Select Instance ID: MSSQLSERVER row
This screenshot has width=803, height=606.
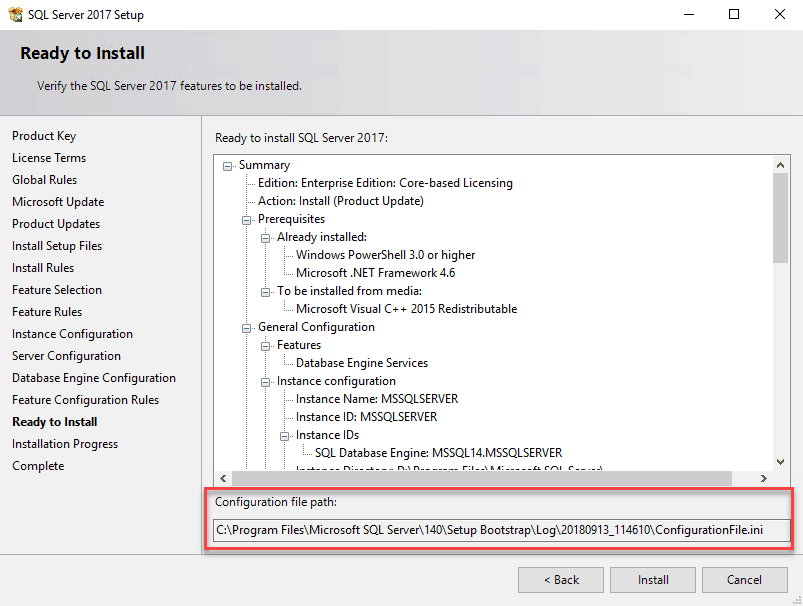[367, 417]
